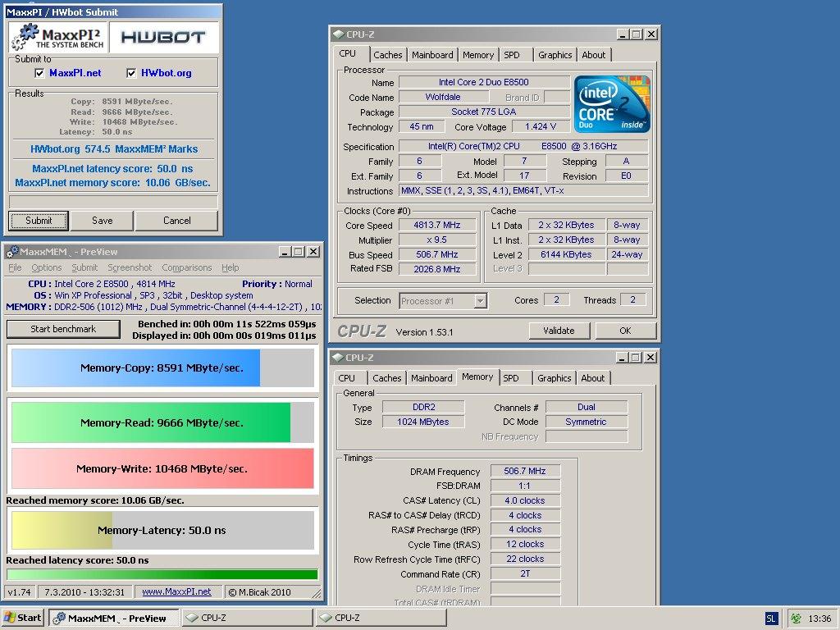Click MaxxMEM PreView title bar icon

tap(11, 252)
